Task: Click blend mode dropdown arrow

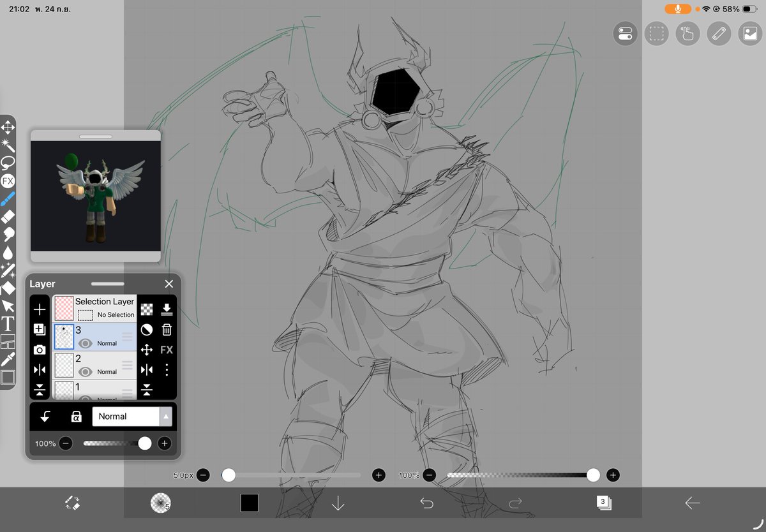Action: pyautogui.click(x=166, y=417)
